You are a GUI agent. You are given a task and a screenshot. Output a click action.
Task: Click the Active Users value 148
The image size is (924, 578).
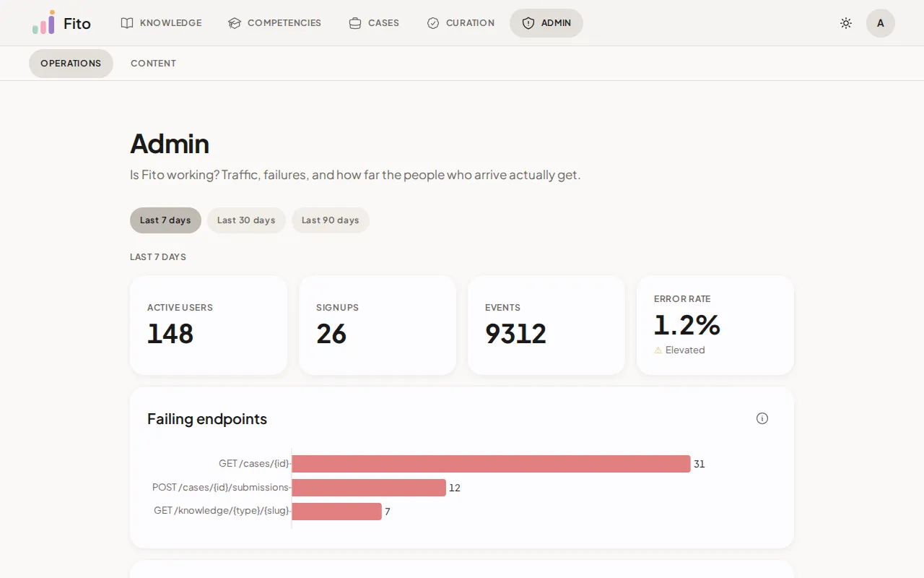170,334
